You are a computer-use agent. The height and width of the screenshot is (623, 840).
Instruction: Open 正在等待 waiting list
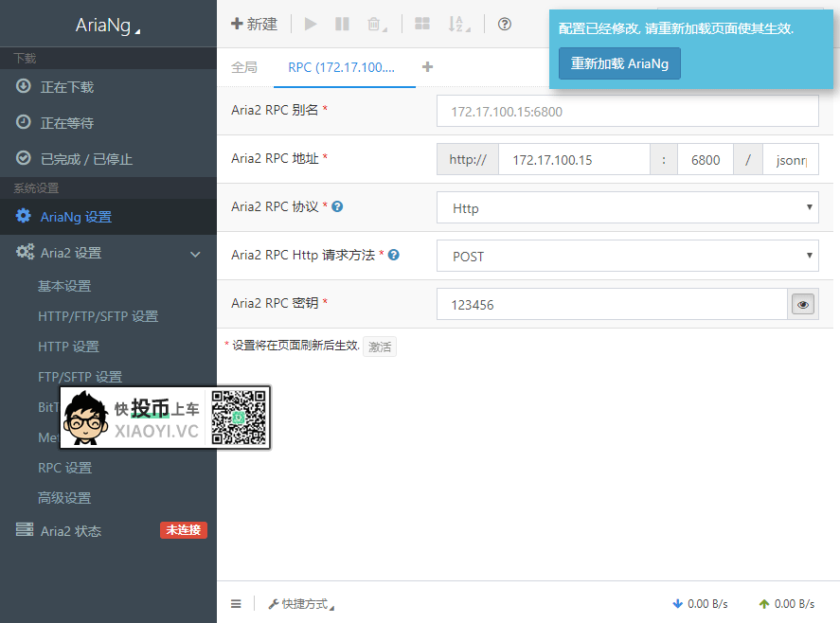[108, 123]
